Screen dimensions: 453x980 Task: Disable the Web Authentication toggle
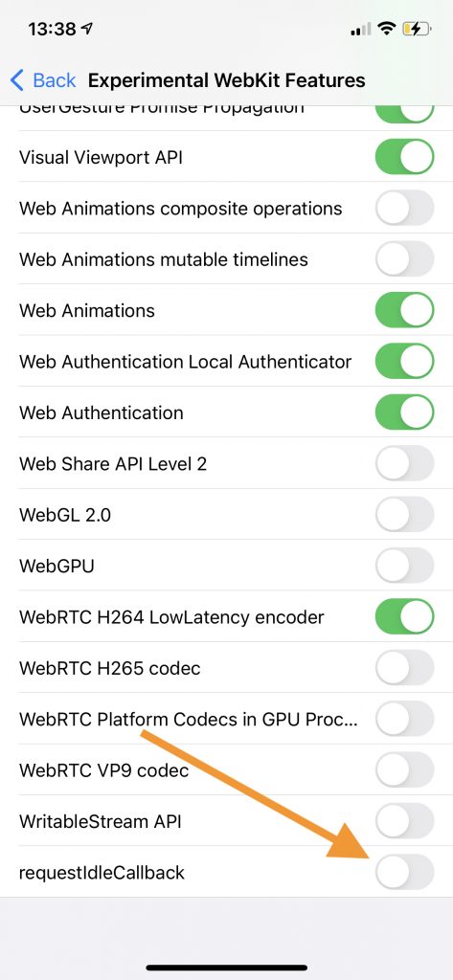(404, 412)
